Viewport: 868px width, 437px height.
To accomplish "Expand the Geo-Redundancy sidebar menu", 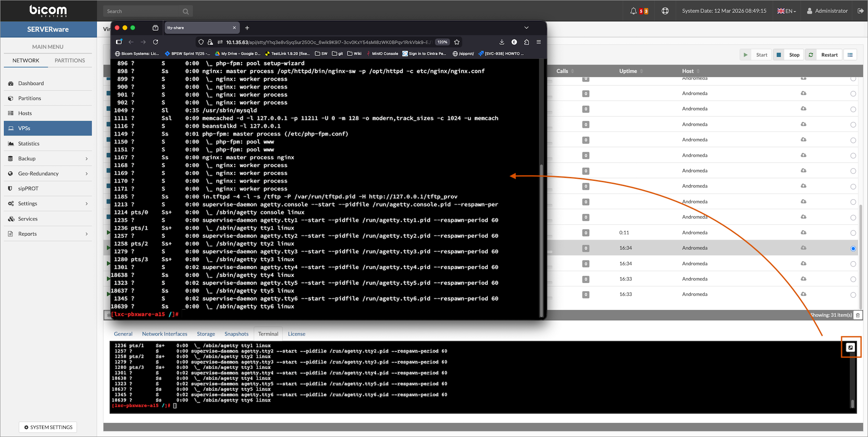I will [48, 174].
